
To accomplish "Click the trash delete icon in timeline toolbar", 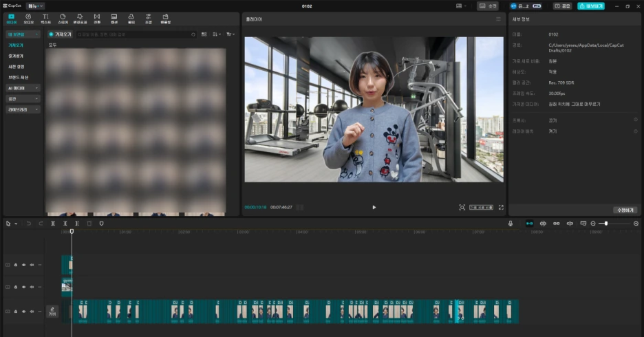I will (x=89, y=224).
